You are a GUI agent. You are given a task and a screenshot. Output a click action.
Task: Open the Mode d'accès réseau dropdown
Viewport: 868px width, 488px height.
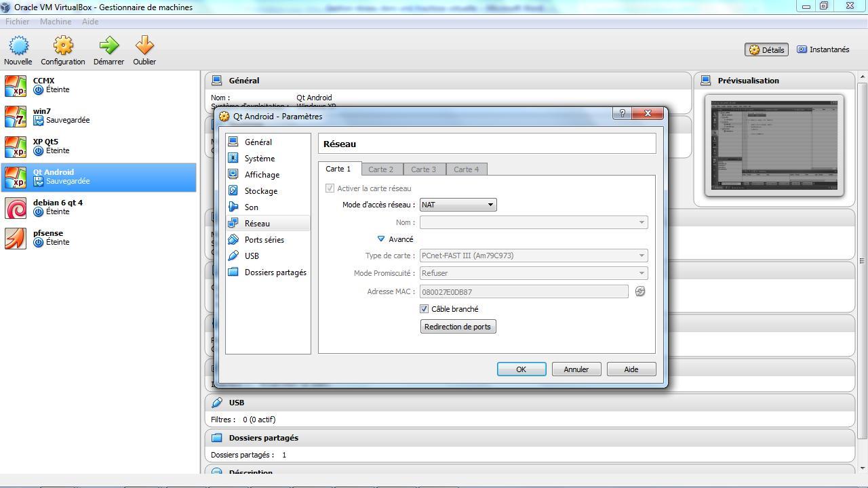click(458, 205)
